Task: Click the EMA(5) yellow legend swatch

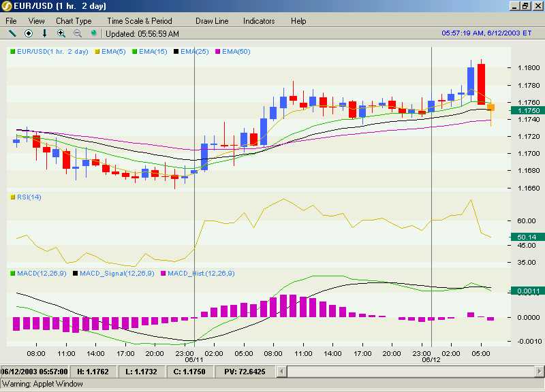Action: pyautogui.click(x=97, y=52)
